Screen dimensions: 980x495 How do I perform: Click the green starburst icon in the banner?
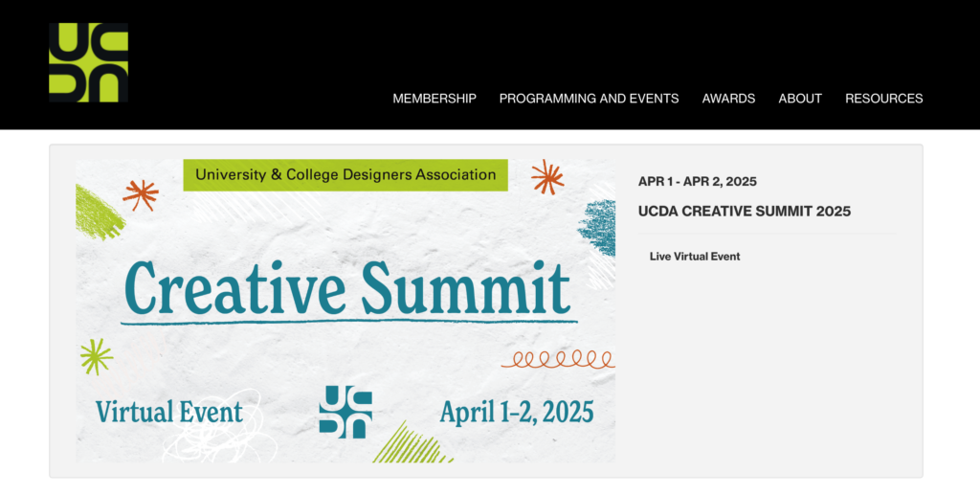[96, 356]
